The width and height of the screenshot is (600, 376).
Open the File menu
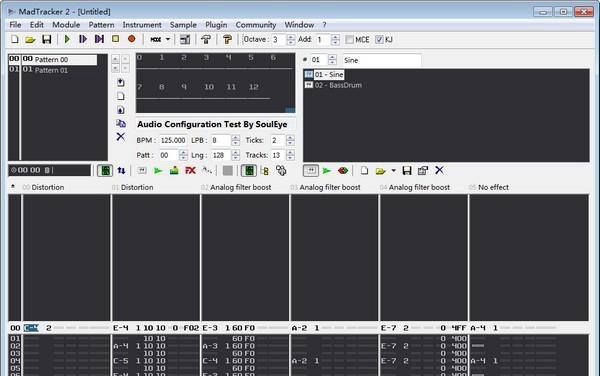[15, 25]
